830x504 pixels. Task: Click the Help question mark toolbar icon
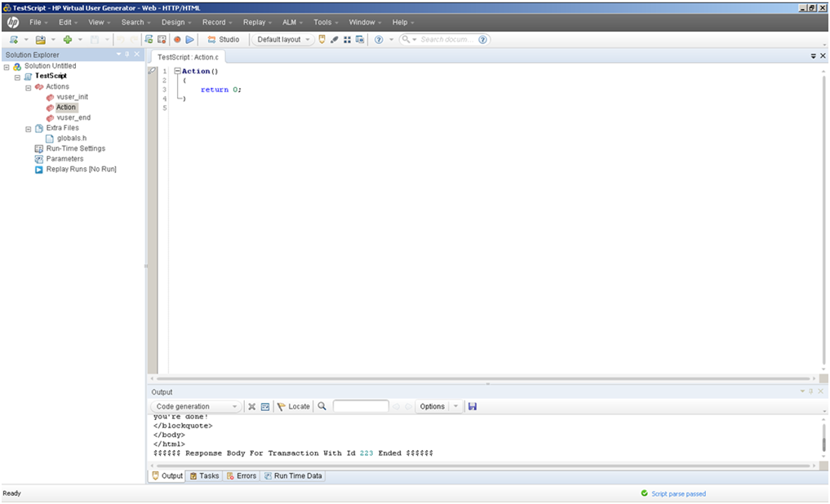pyautogui.click(x=379, y=40)
